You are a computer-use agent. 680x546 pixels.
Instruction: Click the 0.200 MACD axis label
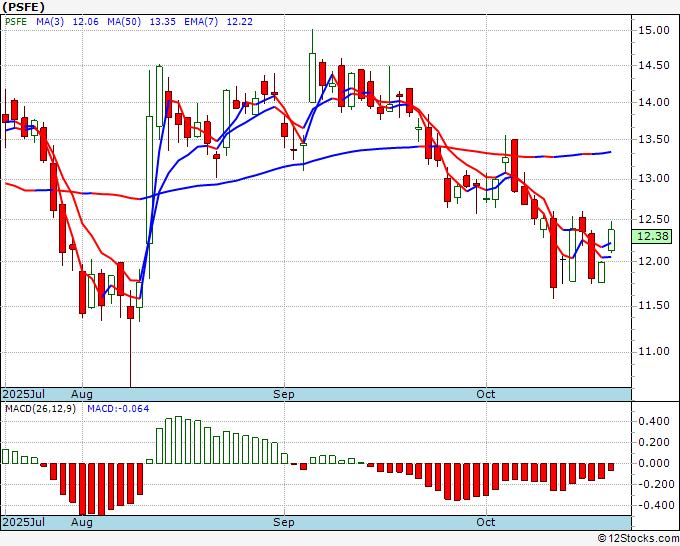pos(654,442)
